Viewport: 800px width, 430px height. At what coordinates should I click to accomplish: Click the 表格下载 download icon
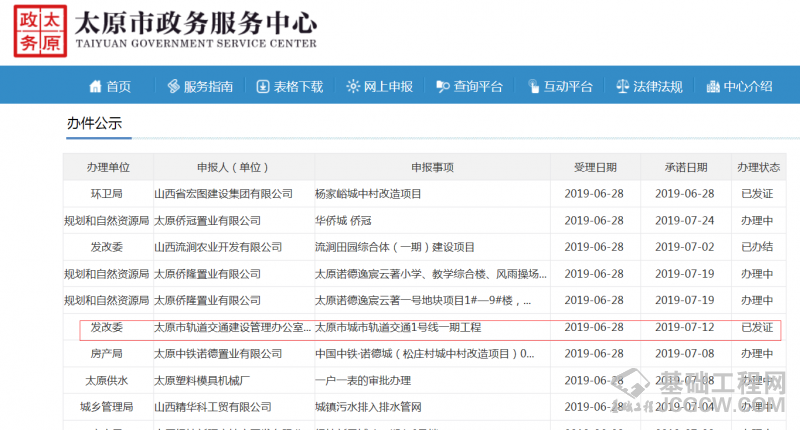(263, 87)
